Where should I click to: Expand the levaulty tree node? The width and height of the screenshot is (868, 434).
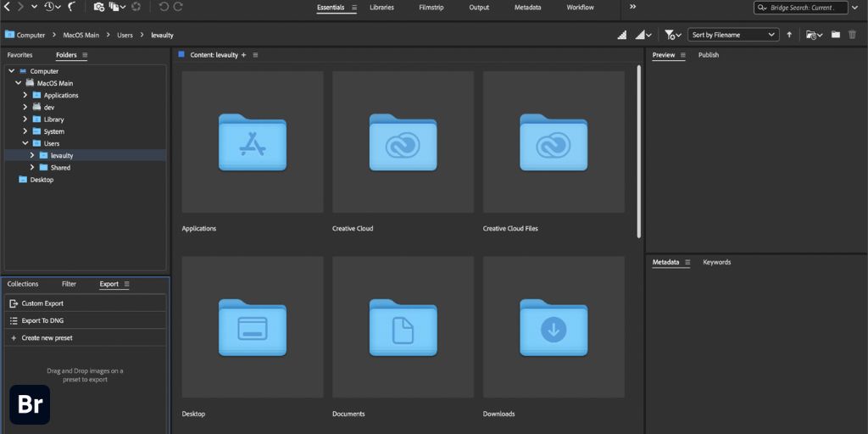(x=31, y=156)
